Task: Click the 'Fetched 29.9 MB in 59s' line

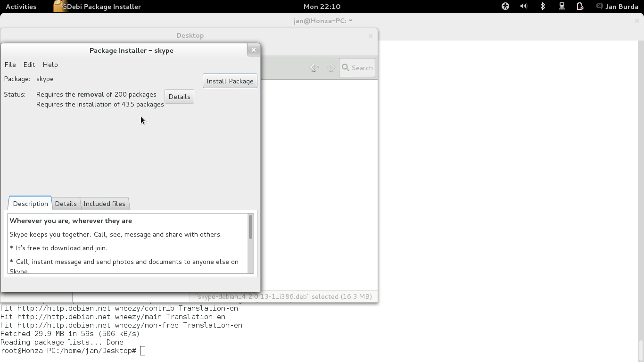Action: point(70,334)
